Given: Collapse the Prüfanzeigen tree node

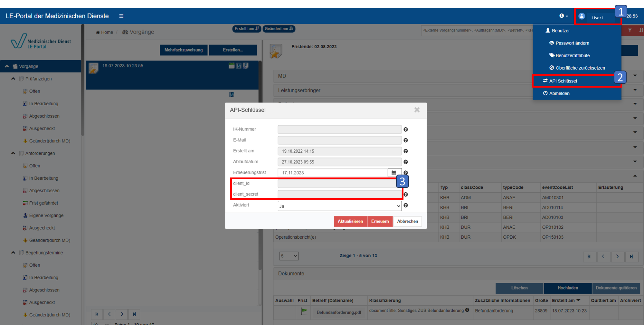Looking at the screenshot, I should pyautogui.click(x=13, y=79).
